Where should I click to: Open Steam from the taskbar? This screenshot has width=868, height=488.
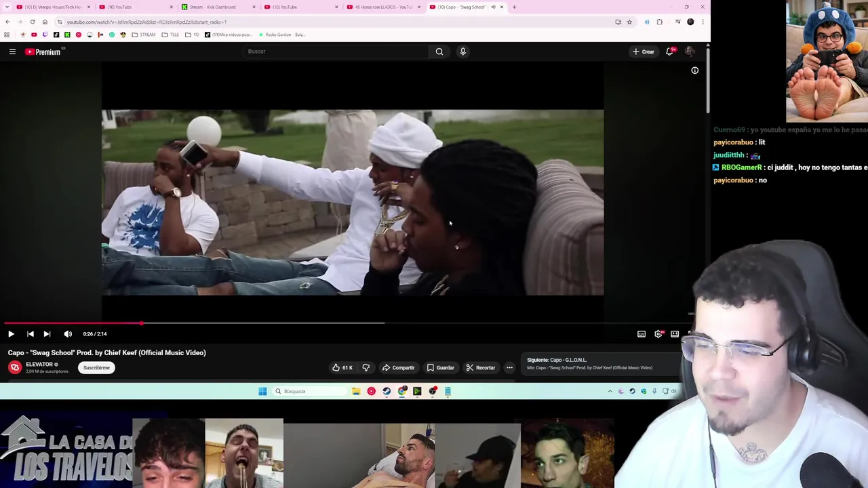pos(387,391)
